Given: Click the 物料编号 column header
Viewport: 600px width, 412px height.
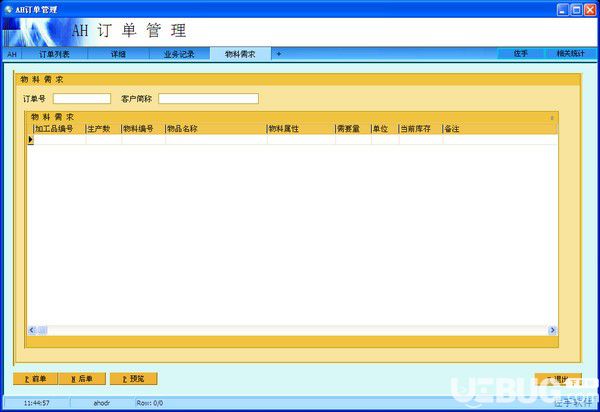Looking at the screenshot, I should [143, 129].
